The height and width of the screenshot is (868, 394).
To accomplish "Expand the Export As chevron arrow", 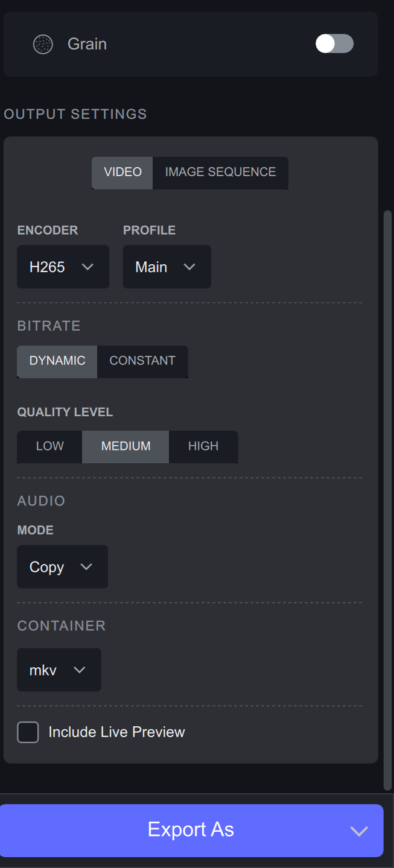I will pos(359,831).
